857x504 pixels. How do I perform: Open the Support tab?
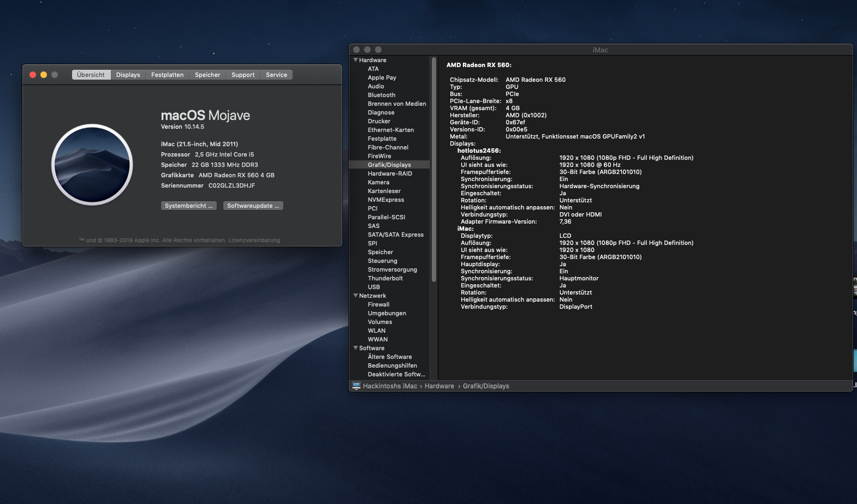point(243,75)
